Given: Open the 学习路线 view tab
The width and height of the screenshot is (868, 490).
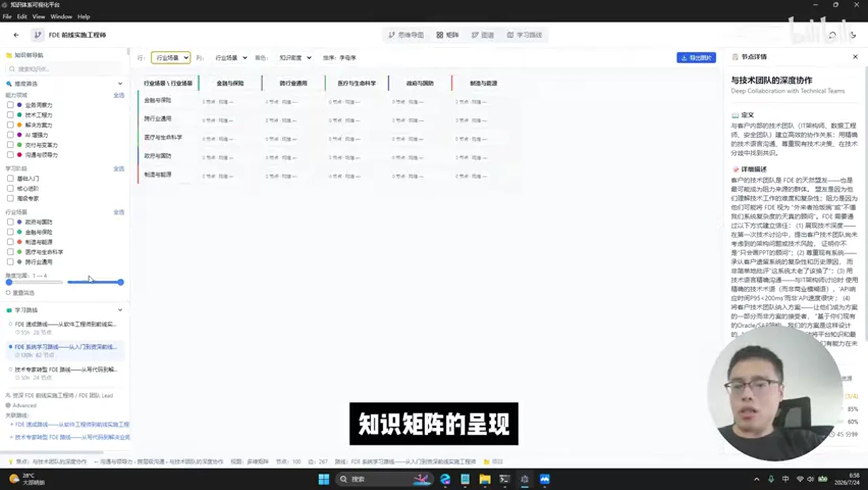Looking at the screenshot, I should coord(525,35).
